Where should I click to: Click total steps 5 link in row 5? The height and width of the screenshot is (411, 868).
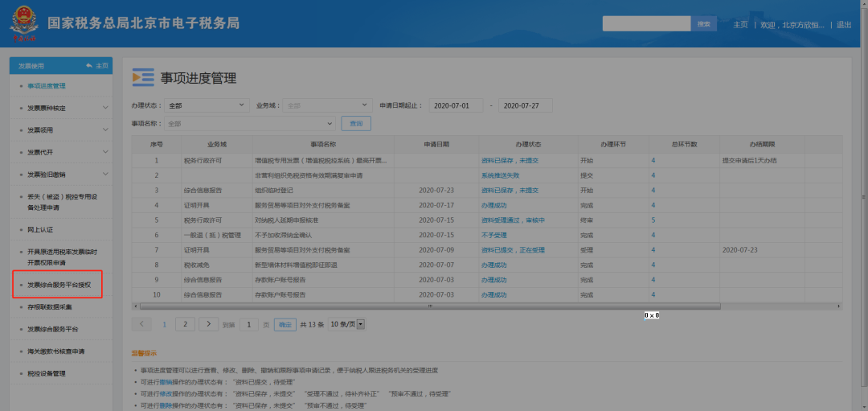click(653, 220)
